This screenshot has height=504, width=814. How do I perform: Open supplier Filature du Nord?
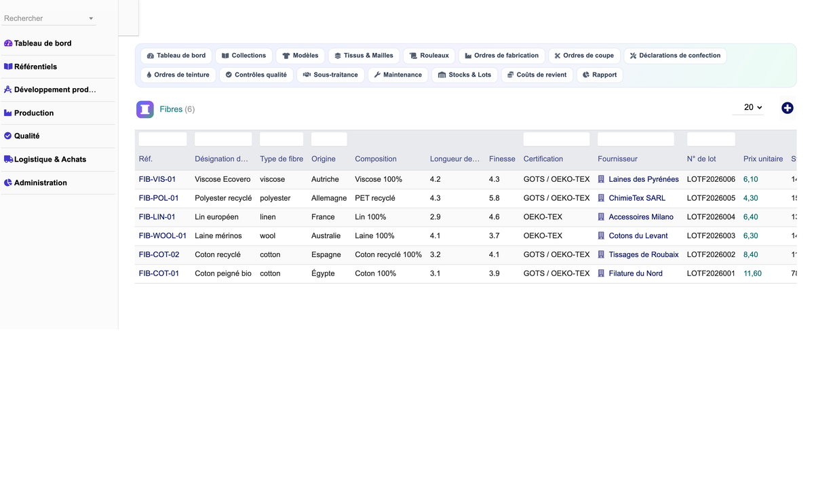pos(636,273)
